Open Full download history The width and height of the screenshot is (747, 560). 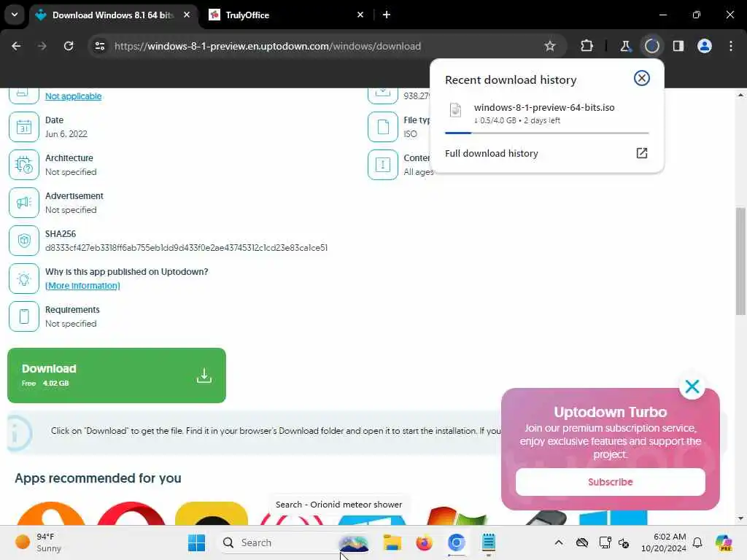click(x=546, y=153)
